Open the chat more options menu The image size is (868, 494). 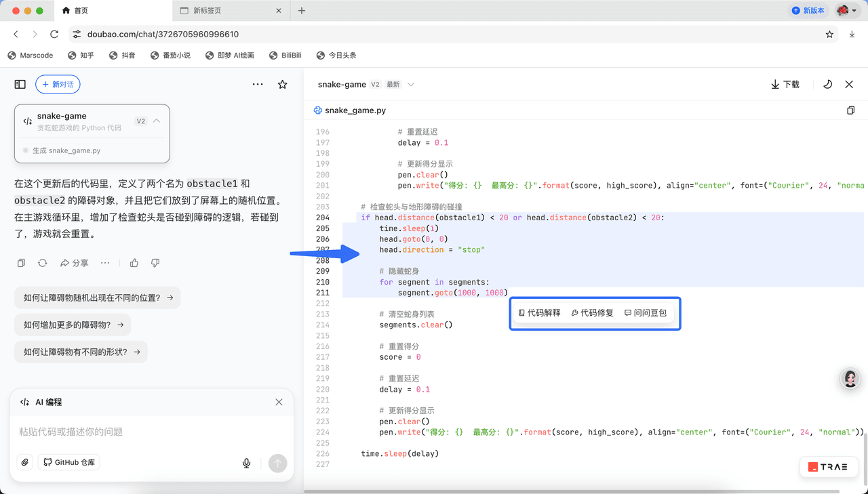pos(258,85)
